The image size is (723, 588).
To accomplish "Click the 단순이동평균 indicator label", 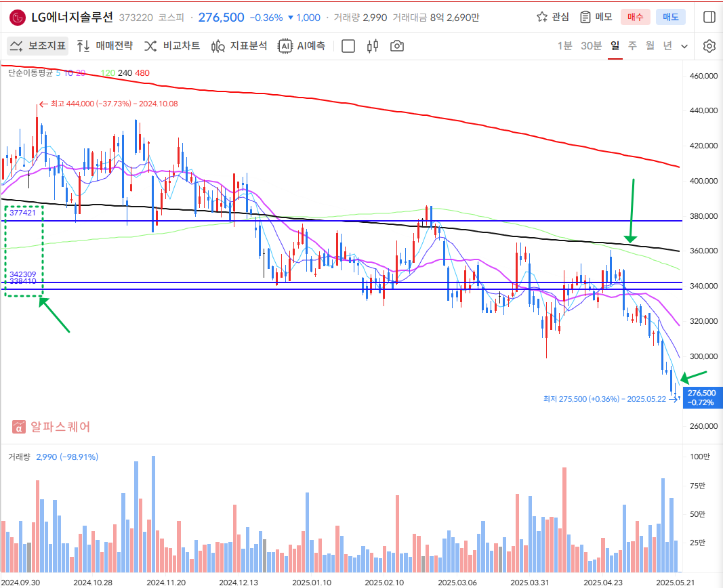I will [x=30, y=72].
